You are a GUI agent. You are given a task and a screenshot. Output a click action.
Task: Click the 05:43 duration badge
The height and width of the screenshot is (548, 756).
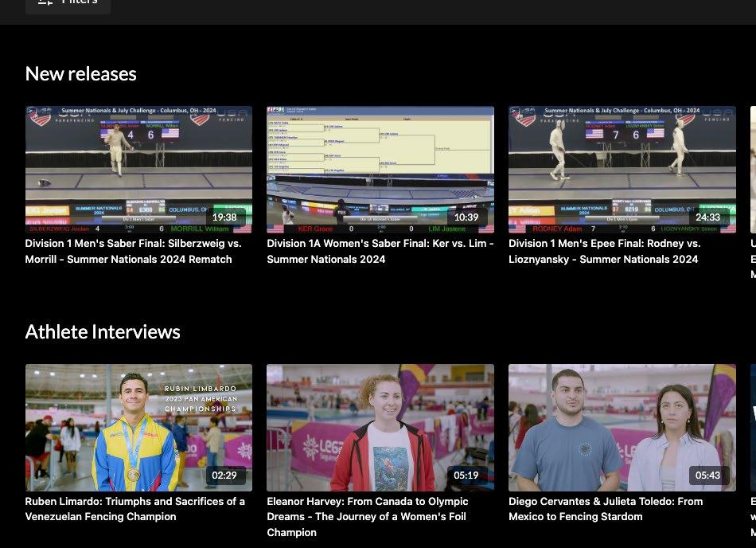(707, 476)
